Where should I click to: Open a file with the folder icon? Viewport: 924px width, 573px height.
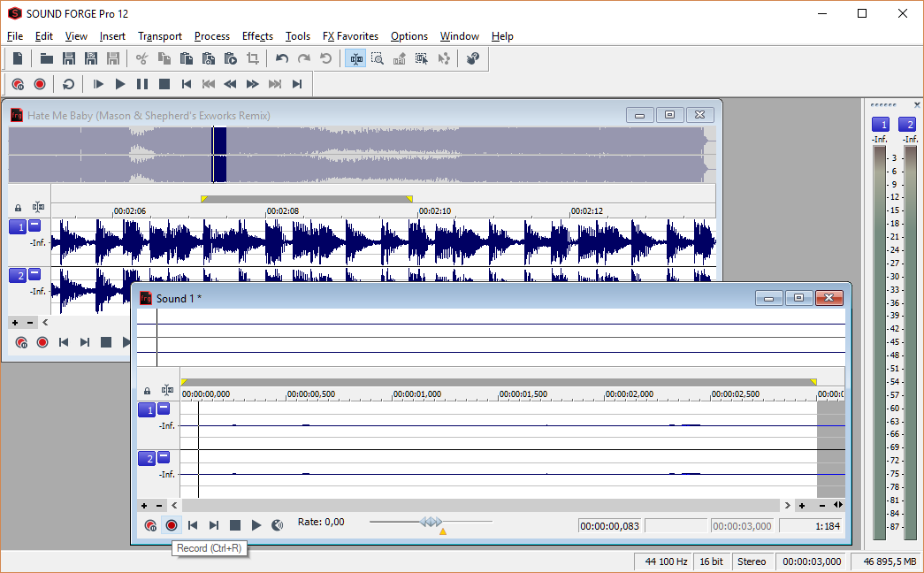click(x=47, y=58)
